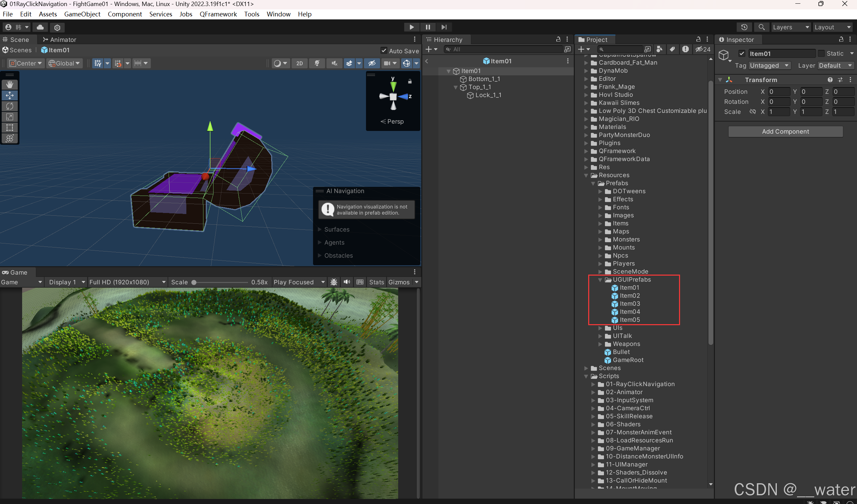The image size is (857, 504).
Task: Select the Scale tool
Action: [x=9, y=117]
